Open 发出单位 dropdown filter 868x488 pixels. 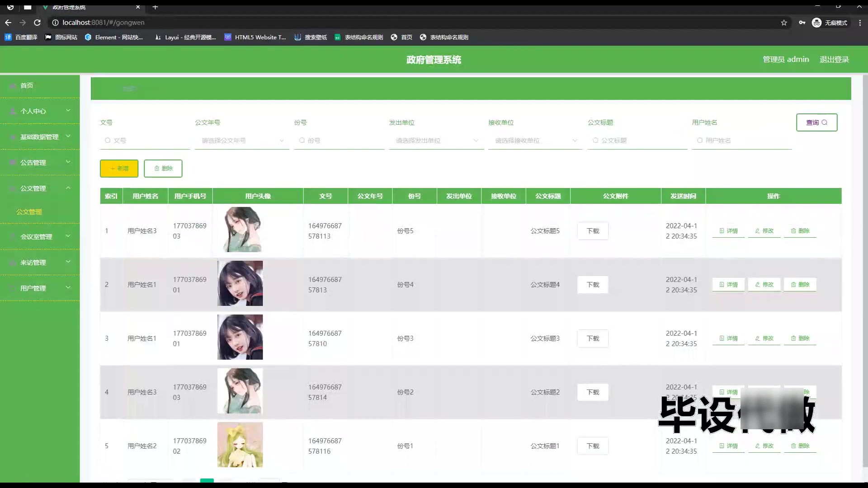click(436, 141)
